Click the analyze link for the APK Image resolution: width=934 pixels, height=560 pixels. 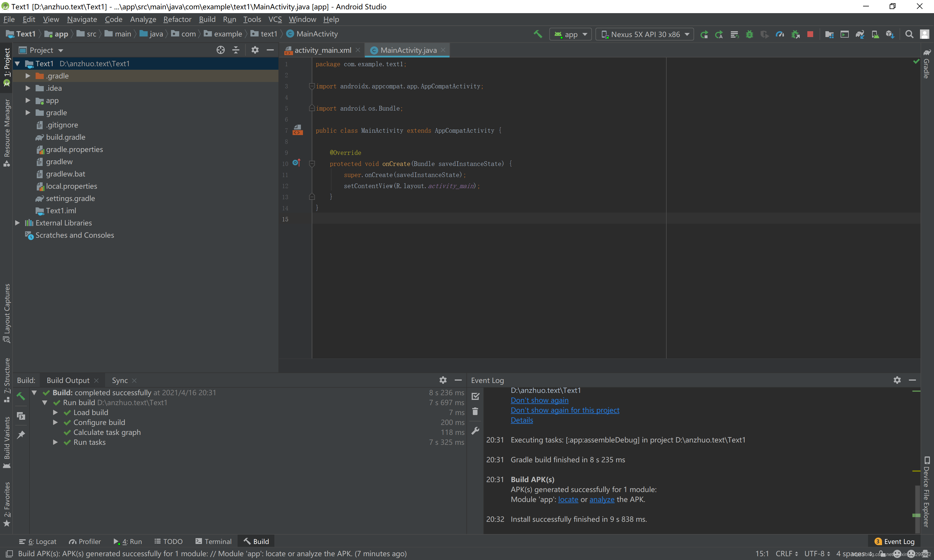point(602,499)
